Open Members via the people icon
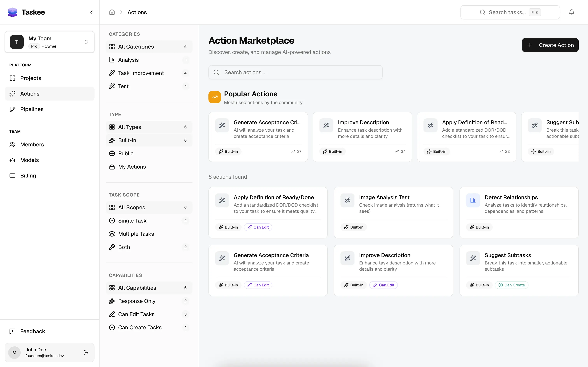 pos(13,144)
